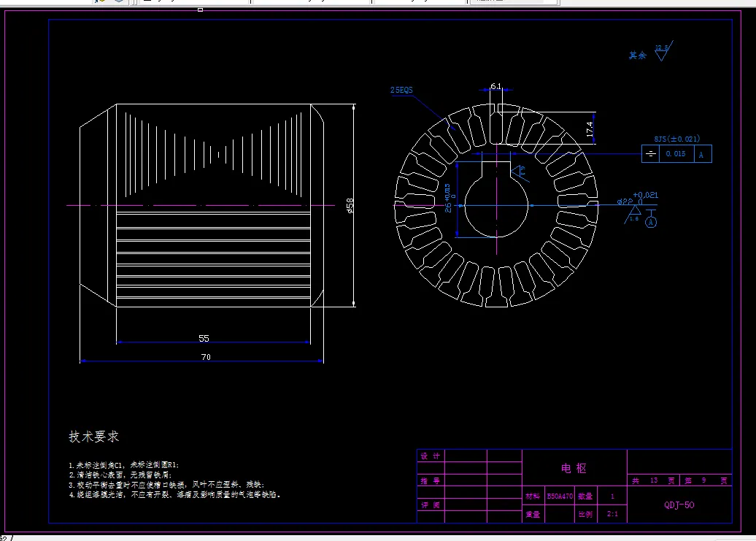The image size is (756, 541).
Task: Click the symmetry symbol in tolerance frame
Action: [x=650, y=154]
